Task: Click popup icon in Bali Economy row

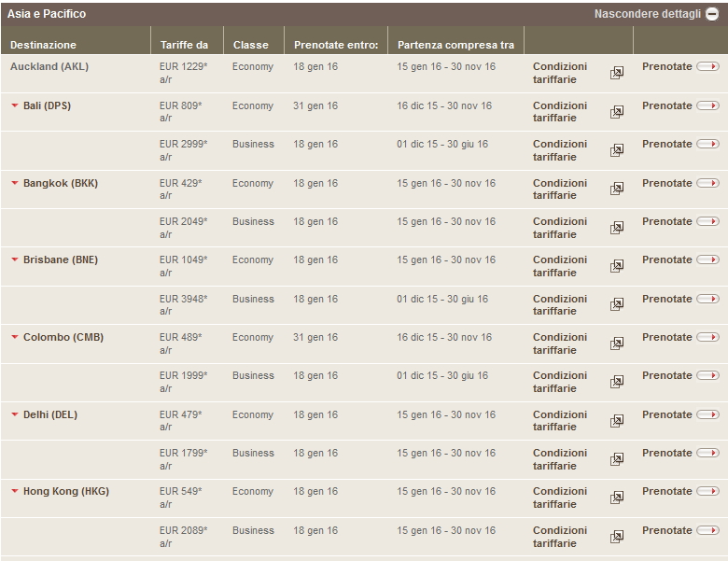Action: click(617, 112)
